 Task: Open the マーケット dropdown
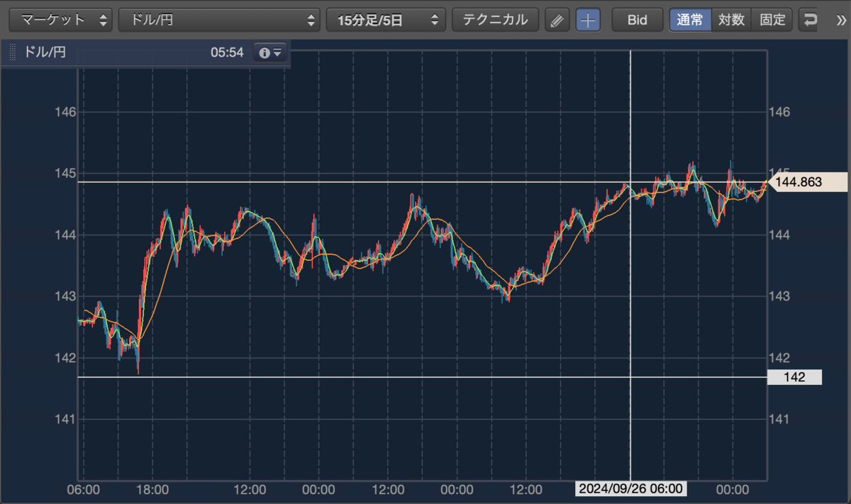pyautogui.click(x=60, y=20)
